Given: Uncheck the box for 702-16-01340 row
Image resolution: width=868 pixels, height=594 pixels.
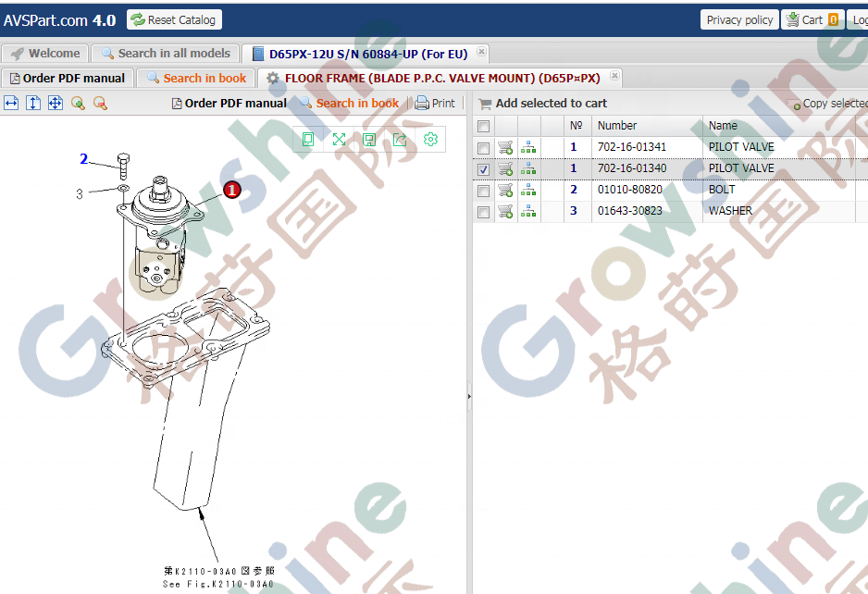Looking at the screenshot, I should click(483, 169).
